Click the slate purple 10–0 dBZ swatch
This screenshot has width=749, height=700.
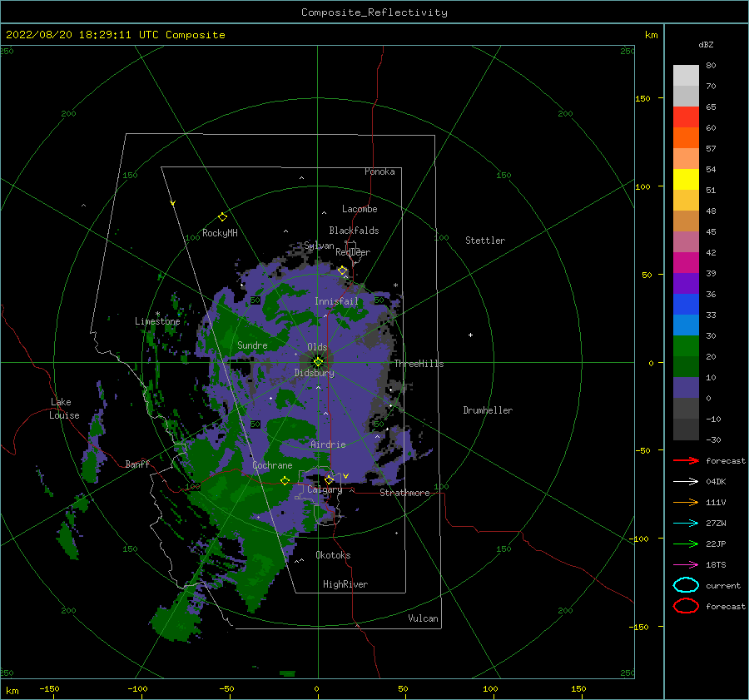686,388
